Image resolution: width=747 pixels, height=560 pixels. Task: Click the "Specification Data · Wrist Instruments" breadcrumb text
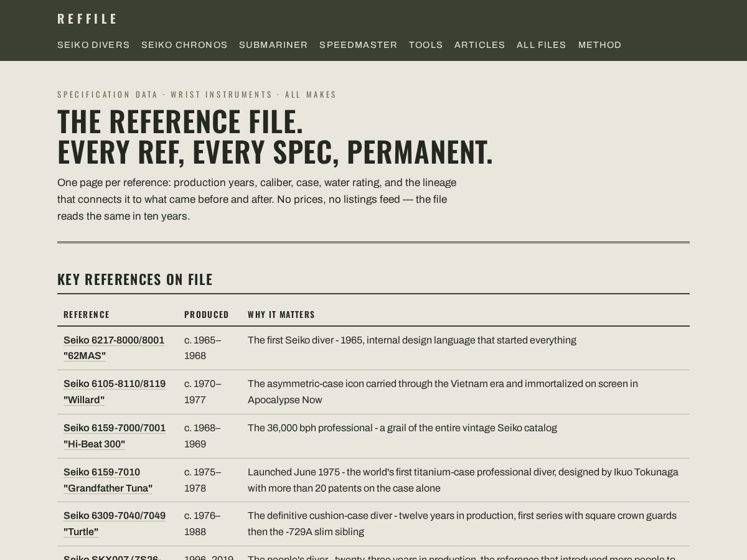[197, 95]
